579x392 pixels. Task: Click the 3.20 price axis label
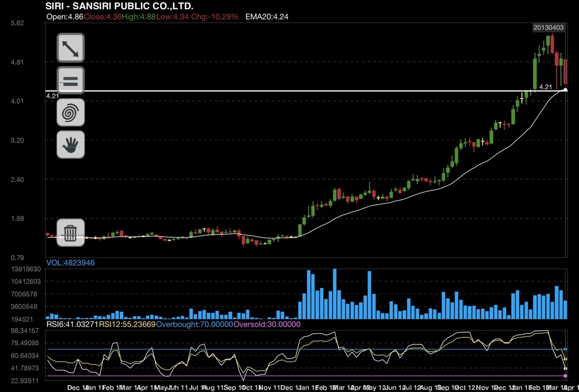coord(18,141)
